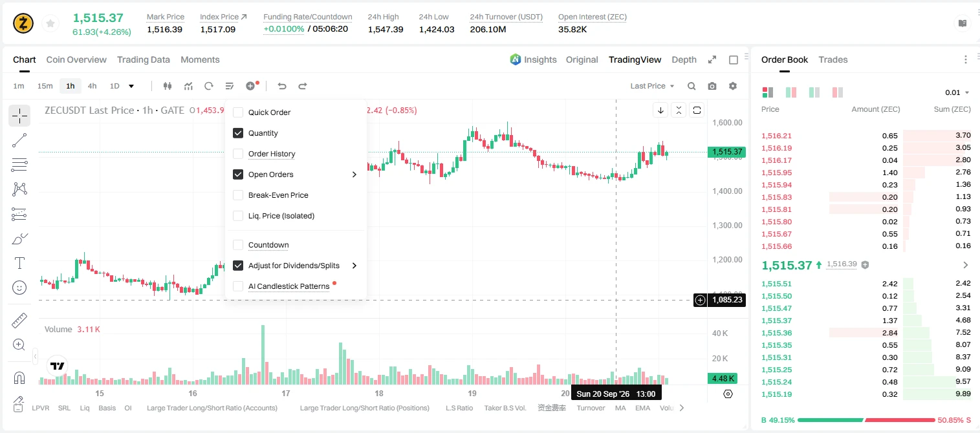Enable AI Candlestick Patterns checkbox

click(x=238, y=286)
